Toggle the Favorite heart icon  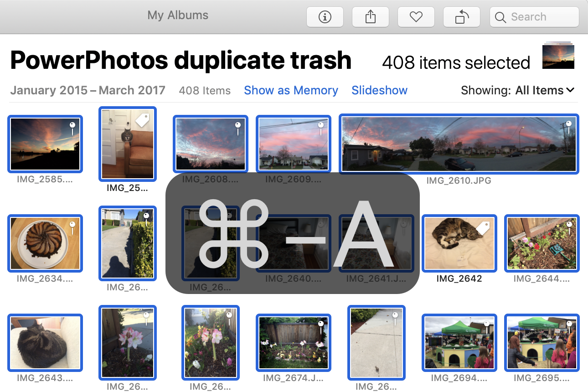(x=416, y=17)
